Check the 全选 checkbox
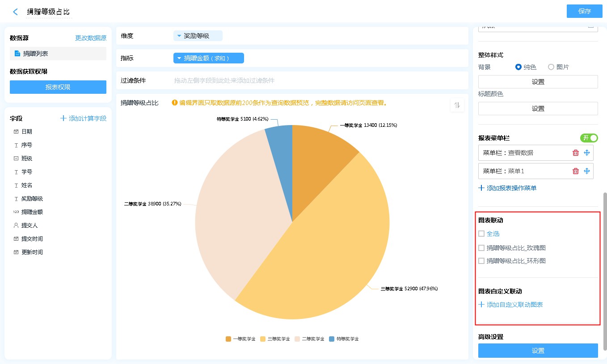607x364 pixels. (x=481, y=234)
